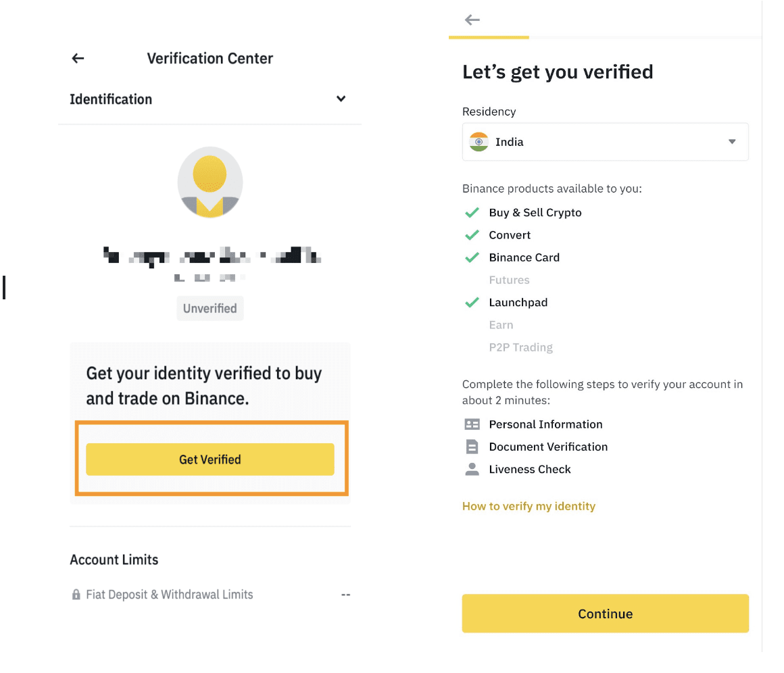The height and width of the screenshot is (673, 784).
Task: Click the checkmark next to Binance Card
Action: [472, 257]
